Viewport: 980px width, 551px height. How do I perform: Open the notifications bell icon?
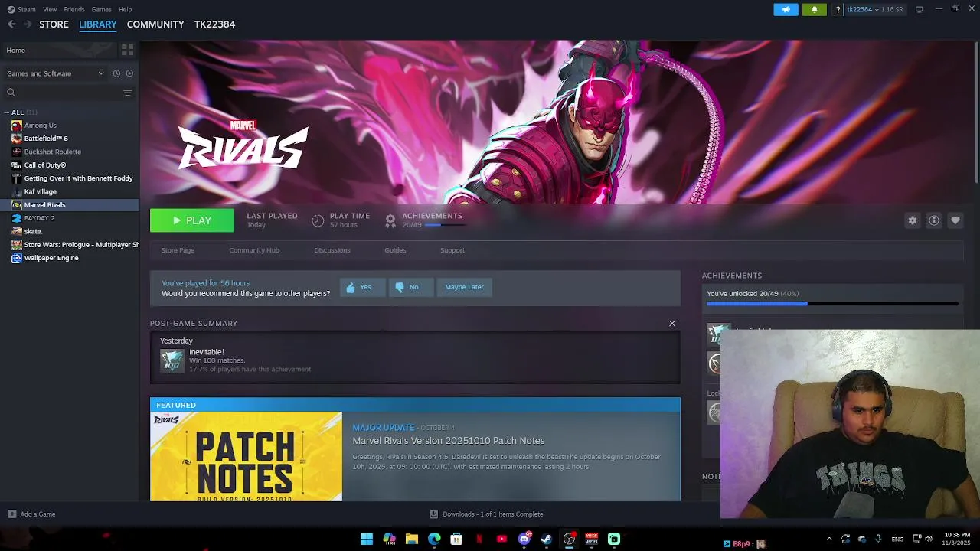tap(814, 9)
